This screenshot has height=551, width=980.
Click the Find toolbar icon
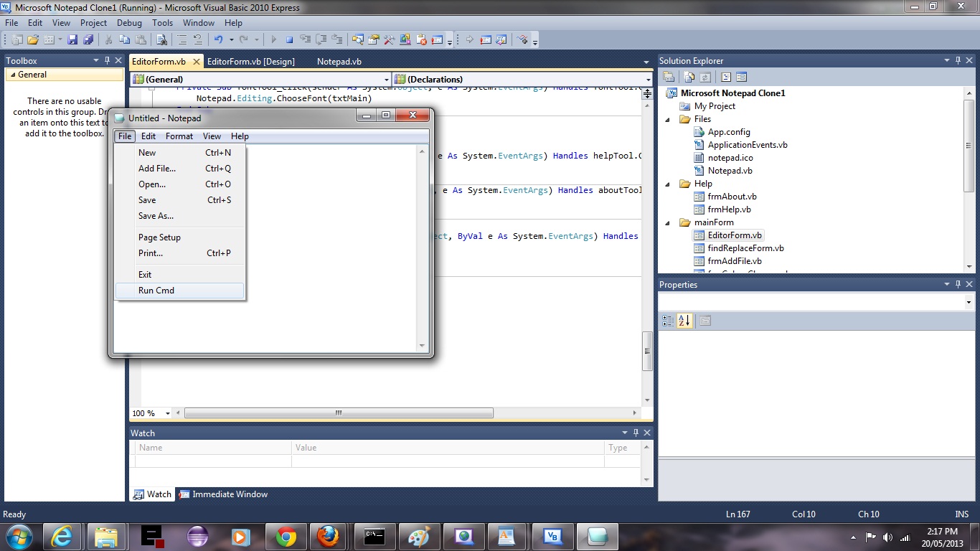pos(161,39)
